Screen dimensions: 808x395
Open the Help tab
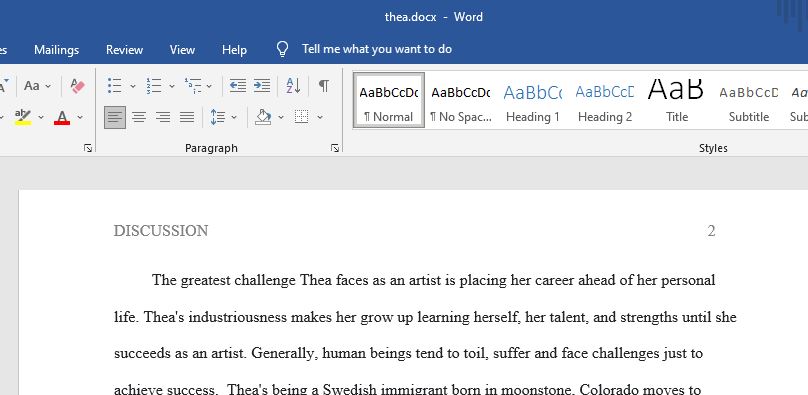[234, 49]
